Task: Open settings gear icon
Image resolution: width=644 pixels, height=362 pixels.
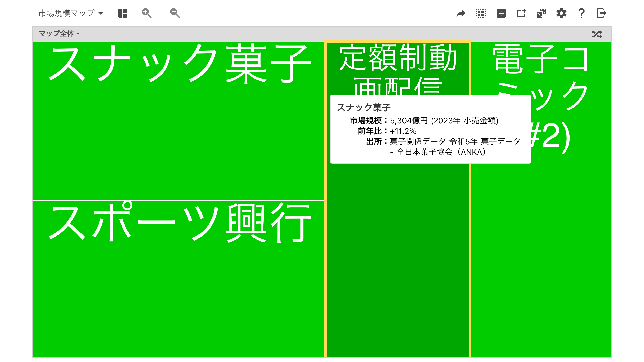Action: click(x=561, y=13)
